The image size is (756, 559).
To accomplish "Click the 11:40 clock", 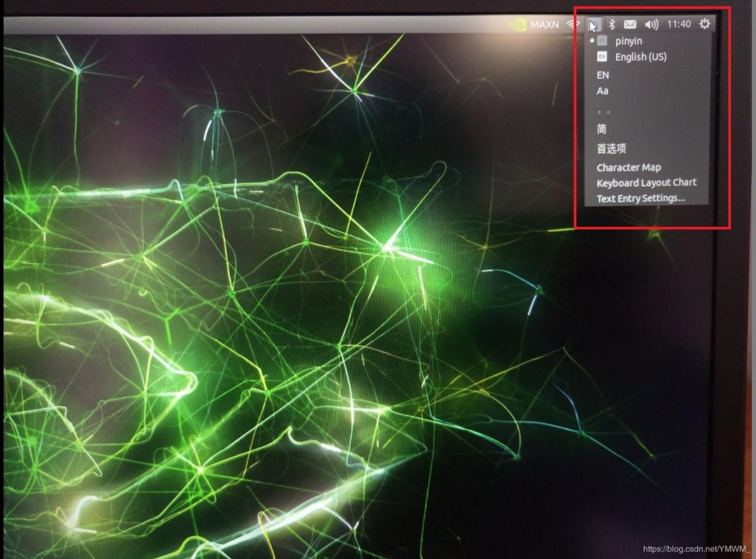I will 679,25.
